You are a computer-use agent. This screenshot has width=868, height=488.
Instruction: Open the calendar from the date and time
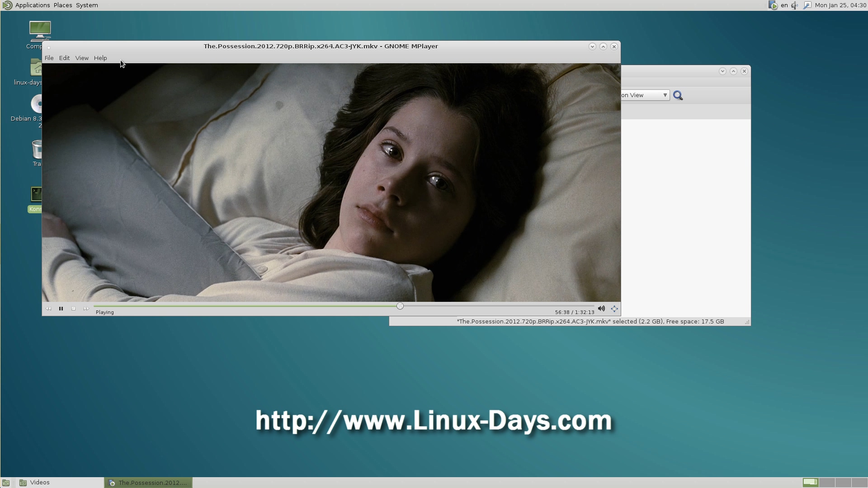(x=840, y=5)
